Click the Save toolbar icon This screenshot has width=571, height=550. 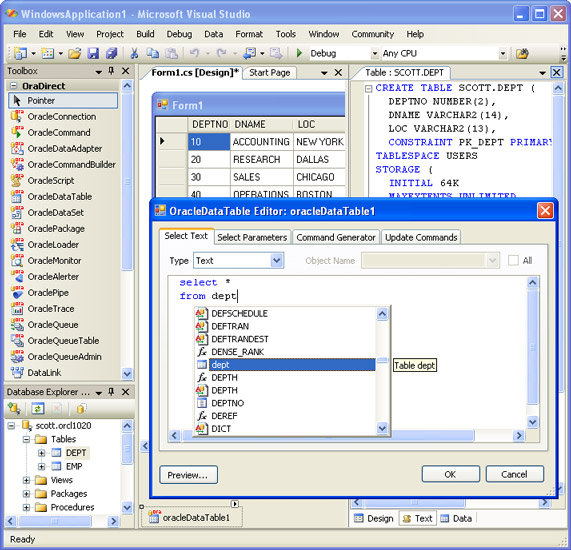94,54
